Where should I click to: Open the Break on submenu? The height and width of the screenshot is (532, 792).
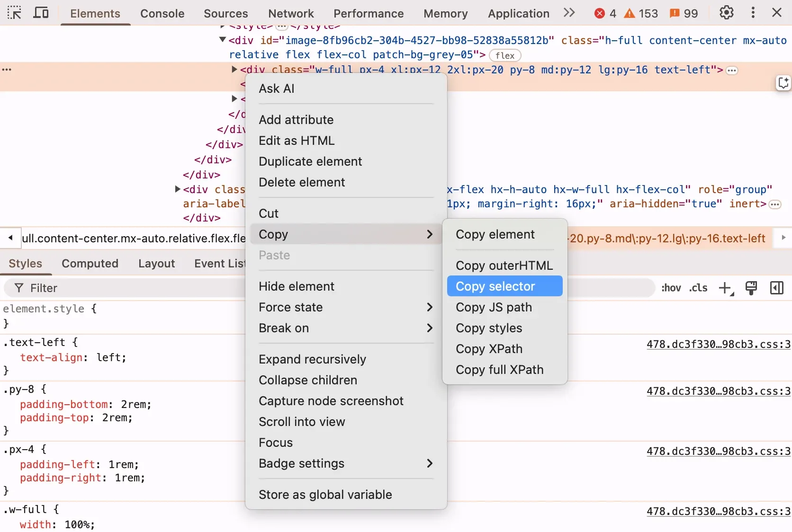pos(346,328)
